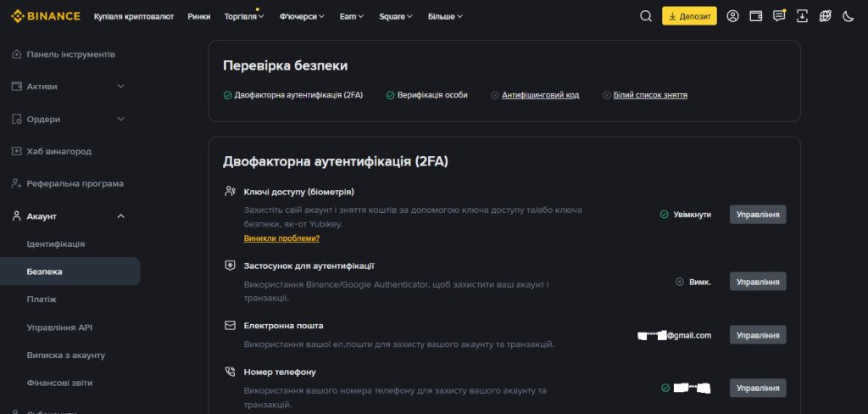This screenshot has height=414, width=868.
Task: Open the user profile icon
Action: pyautogui.click(x=733, y=16)
